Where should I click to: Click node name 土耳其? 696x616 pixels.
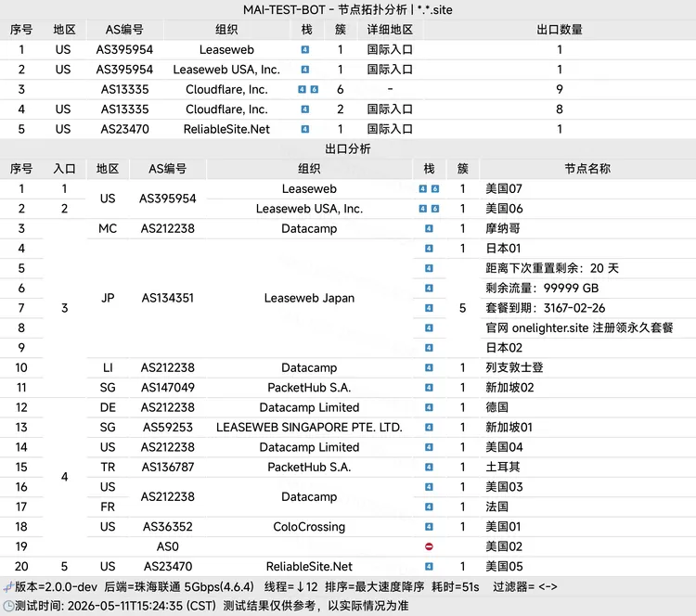(x=503, y=467)
